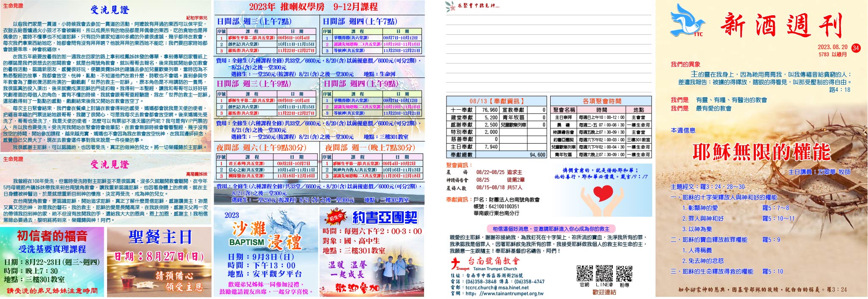Screen dimensions: 868x299
Task: Click the red circled issue number 34
Action: [x=855, y=48]
